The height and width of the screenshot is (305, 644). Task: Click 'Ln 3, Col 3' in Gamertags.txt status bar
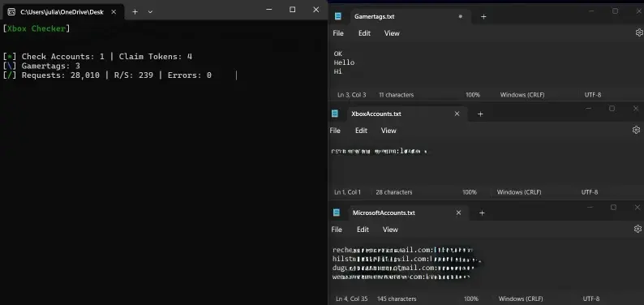pos(351,95)
